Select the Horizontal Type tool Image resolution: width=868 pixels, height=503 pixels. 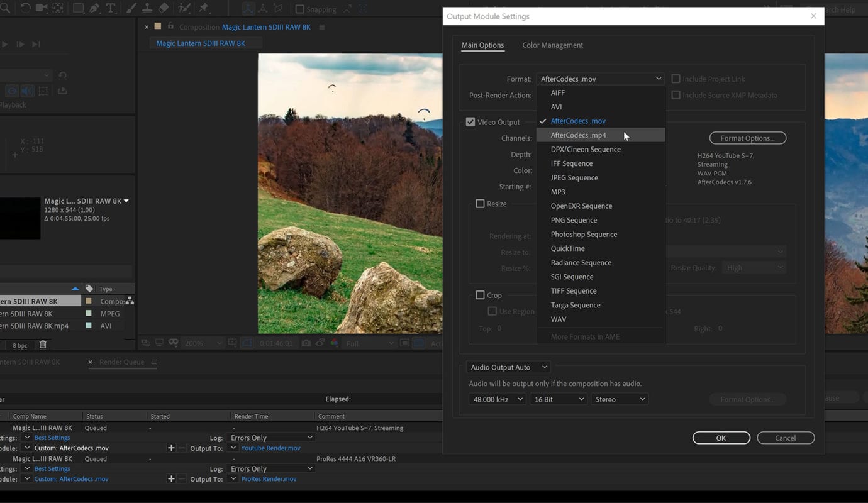111,8
